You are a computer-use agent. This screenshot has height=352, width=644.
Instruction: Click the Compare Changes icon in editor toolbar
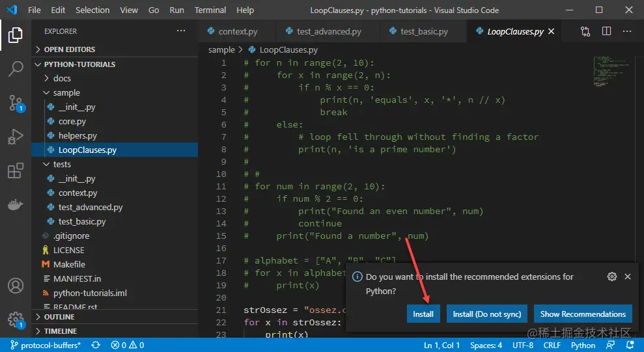pos(585,31)
